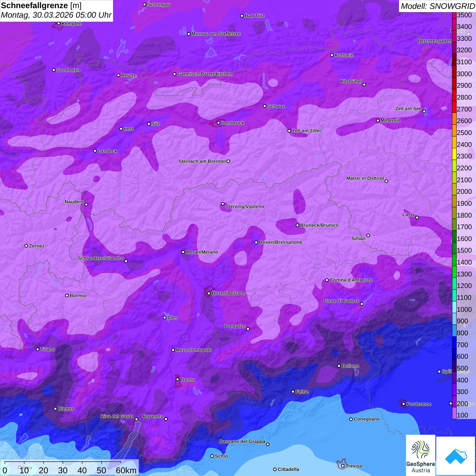Click the Innsbruck city marker dot

(x=218, y=123)
